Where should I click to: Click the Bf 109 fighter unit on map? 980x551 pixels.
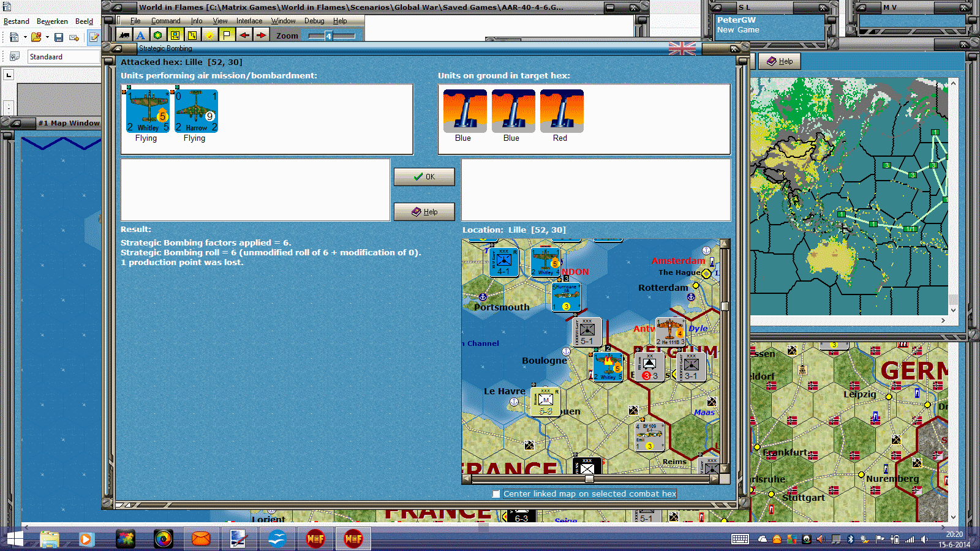click(x=650, y=437)
